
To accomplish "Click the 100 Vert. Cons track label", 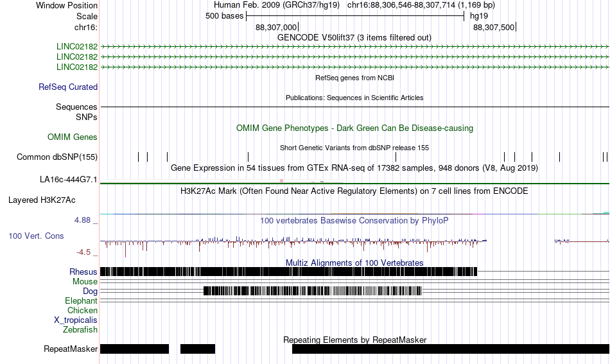I will click(36, 236).
